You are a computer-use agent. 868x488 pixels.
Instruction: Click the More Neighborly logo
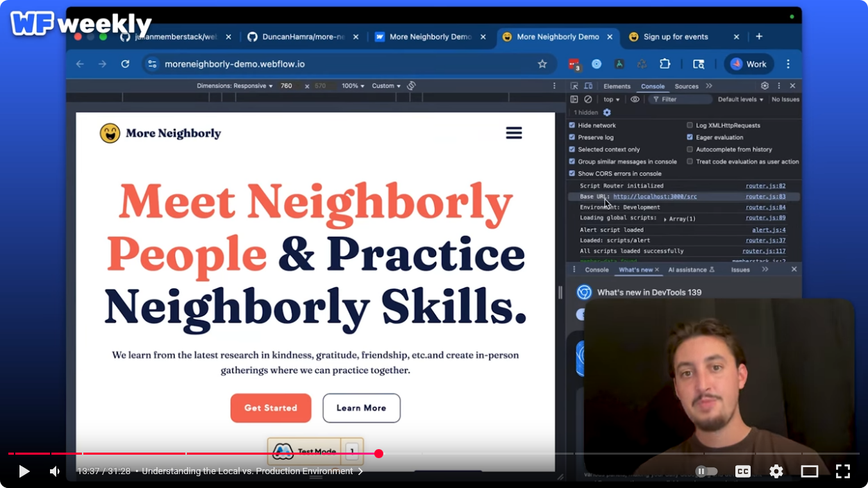(x=160, y=133)
